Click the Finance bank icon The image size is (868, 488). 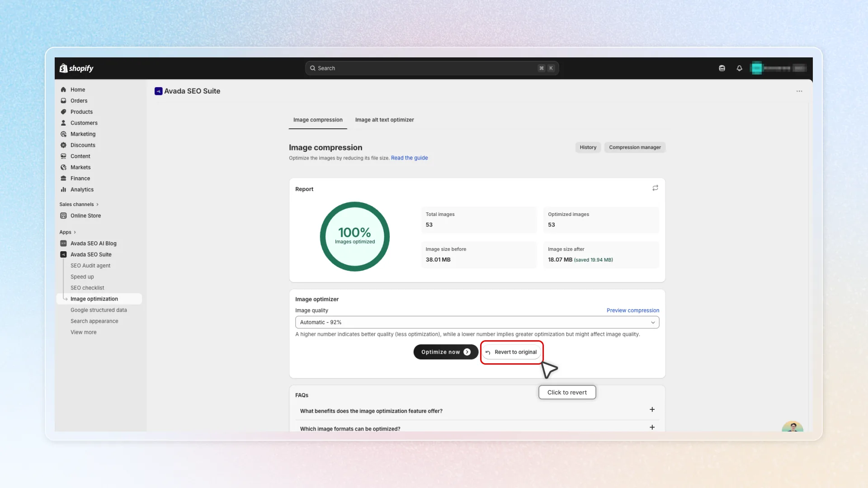point(63,178)
